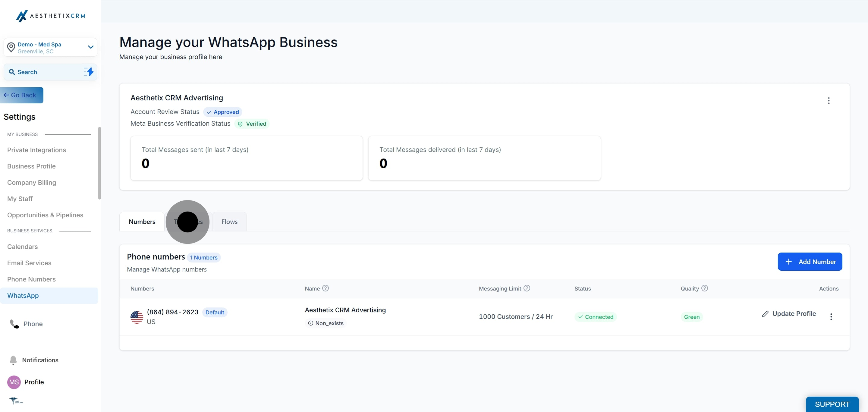Click the Add Number button
Image resolution: width=868 pixels, height=412 pixels.
coord(810,262)
